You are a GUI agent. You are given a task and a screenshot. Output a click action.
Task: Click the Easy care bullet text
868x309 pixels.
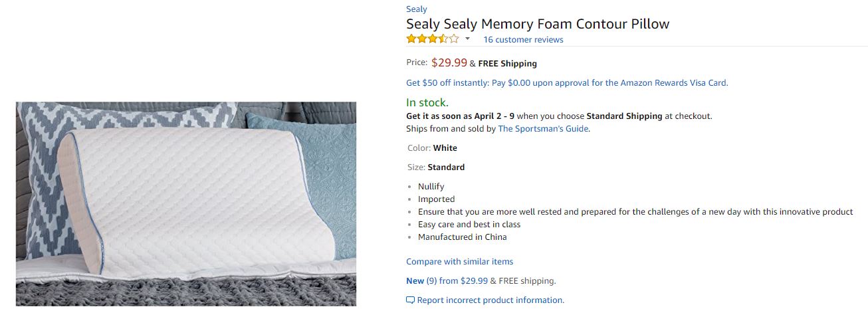pos(469,225)
